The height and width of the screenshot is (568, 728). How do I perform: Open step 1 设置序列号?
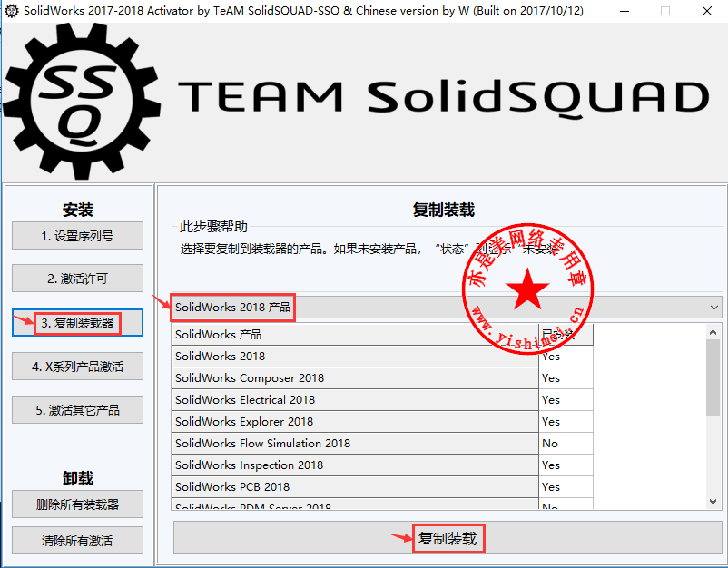(77, 236)
